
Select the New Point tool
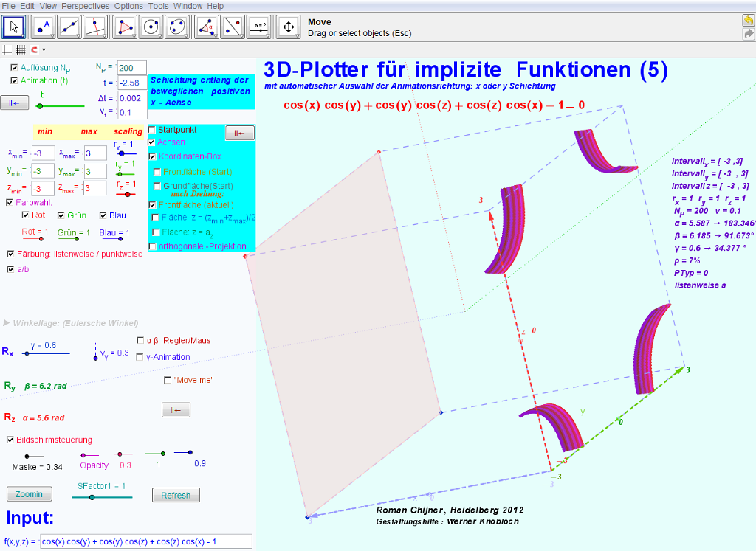click(43, 27)
